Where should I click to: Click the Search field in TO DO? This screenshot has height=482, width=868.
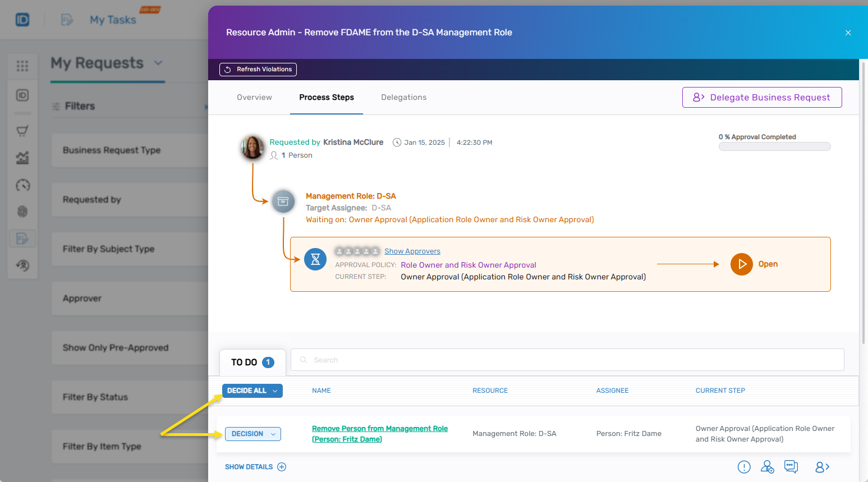click(x=567, y=360)
